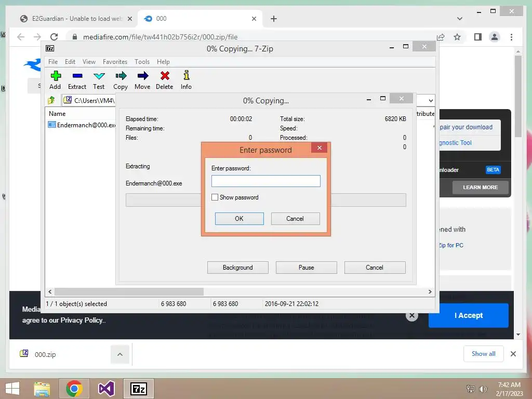Close the Enter password dialog
532x399 pixels.
[320, 148]
